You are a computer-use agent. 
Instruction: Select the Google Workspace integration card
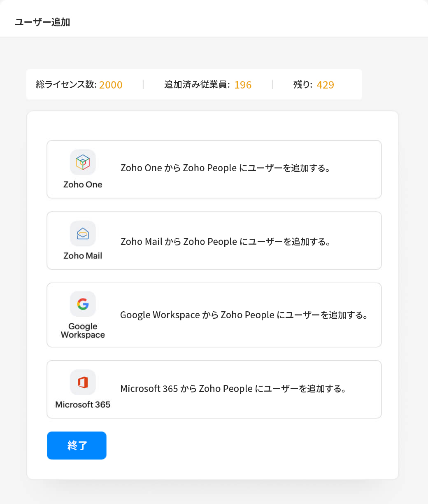click(214, 315)
